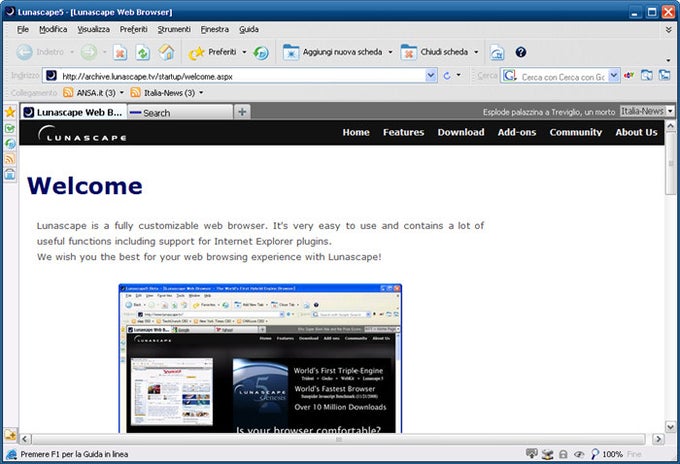The image size is (680, 464).
Task: Click the horizontal scrollbar right arrow
Action: coord(658,439)
